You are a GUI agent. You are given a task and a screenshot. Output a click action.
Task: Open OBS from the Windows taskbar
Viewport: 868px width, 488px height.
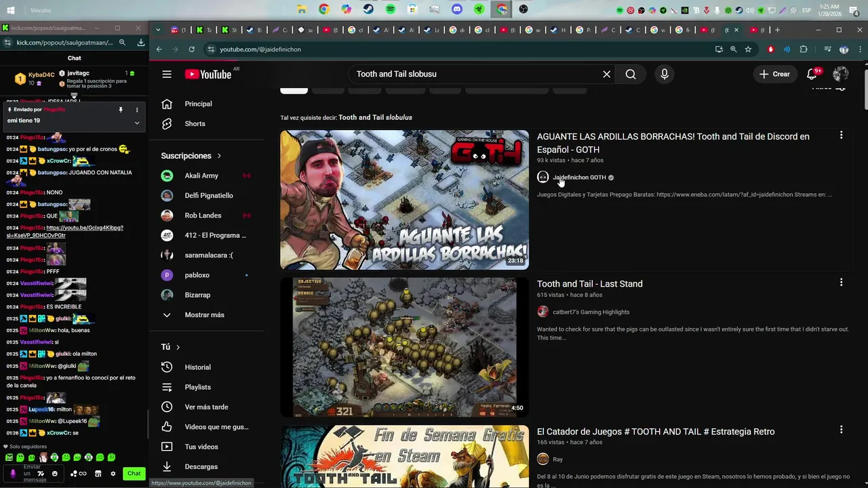coord(523,9)
